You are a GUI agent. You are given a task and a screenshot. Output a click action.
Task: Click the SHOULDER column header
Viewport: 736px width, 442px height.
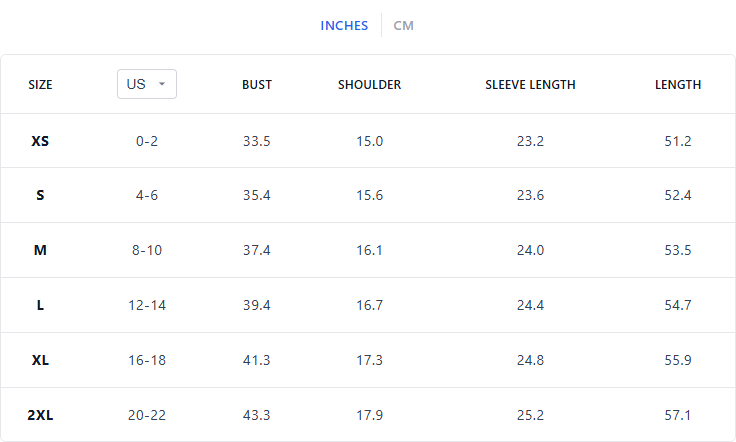369,85
